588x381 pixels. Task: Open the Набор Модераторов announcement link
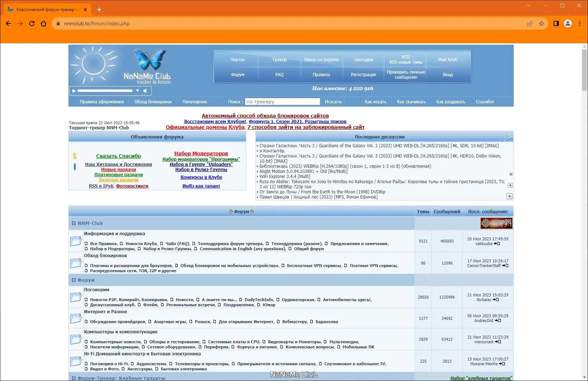click(x=201, y=153)
